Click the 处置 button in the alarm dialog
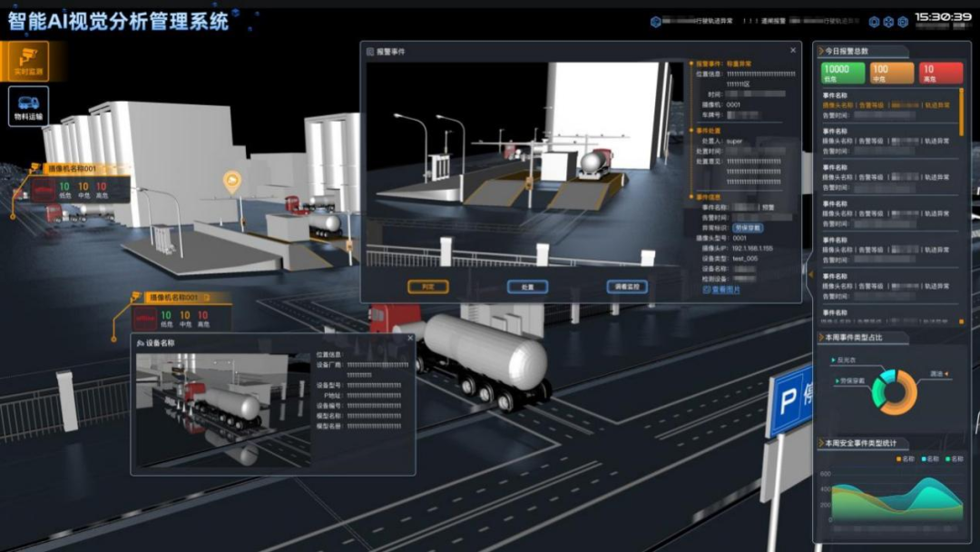The height and width of the screenshot is (552, 980). pos(527,287)
